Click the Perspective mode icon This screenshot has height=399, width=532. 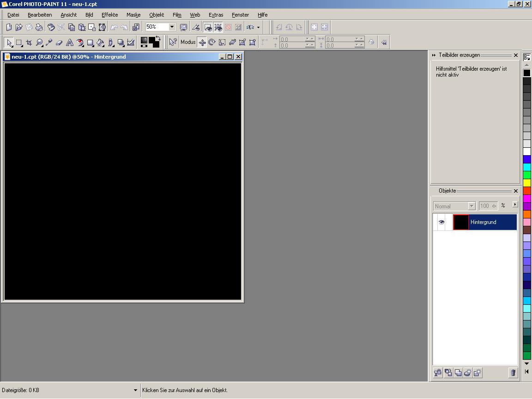pos(253,42)
